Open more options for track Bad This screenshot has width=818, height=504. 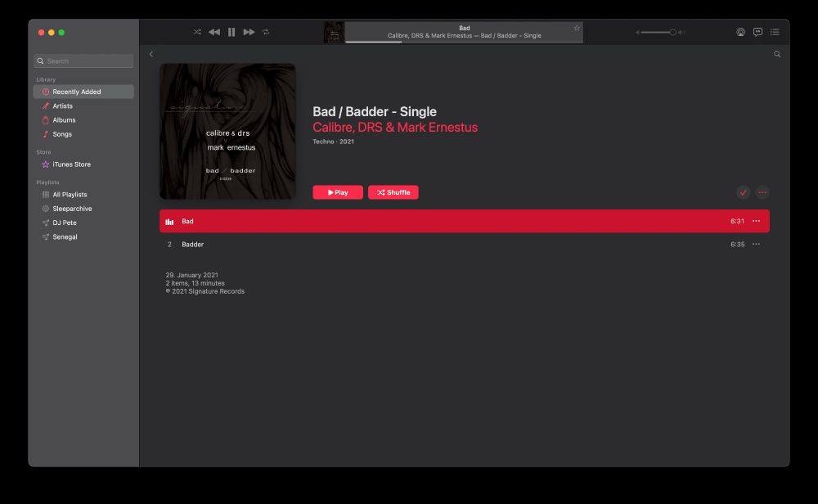point(756,221)
